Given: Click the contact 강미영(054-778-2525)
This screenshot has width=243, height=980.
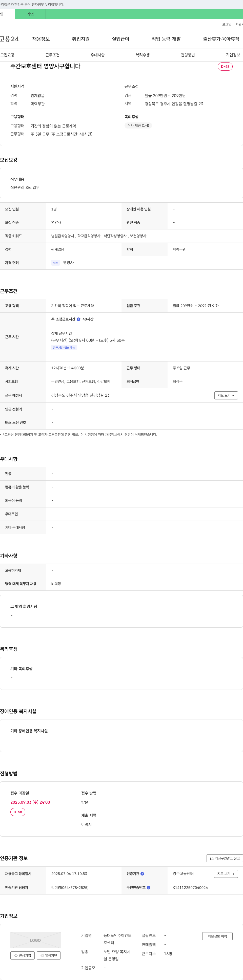Looking at the screenshot, I should (70, 888).
